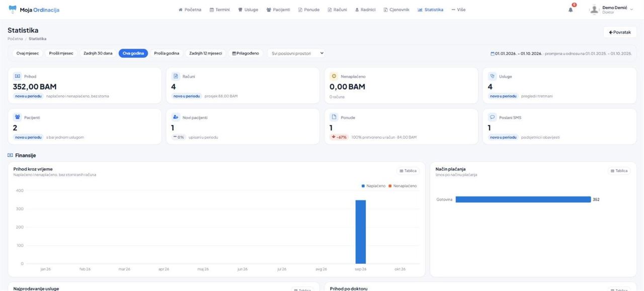
Task: Select the Ovaj mjesec period filter
Action: point(28,53)
